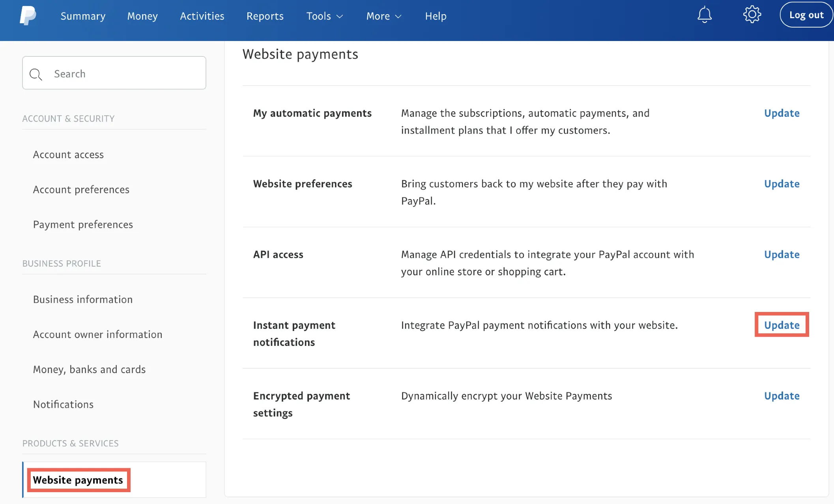Open Account owner information in sidebar

[97, 334]
